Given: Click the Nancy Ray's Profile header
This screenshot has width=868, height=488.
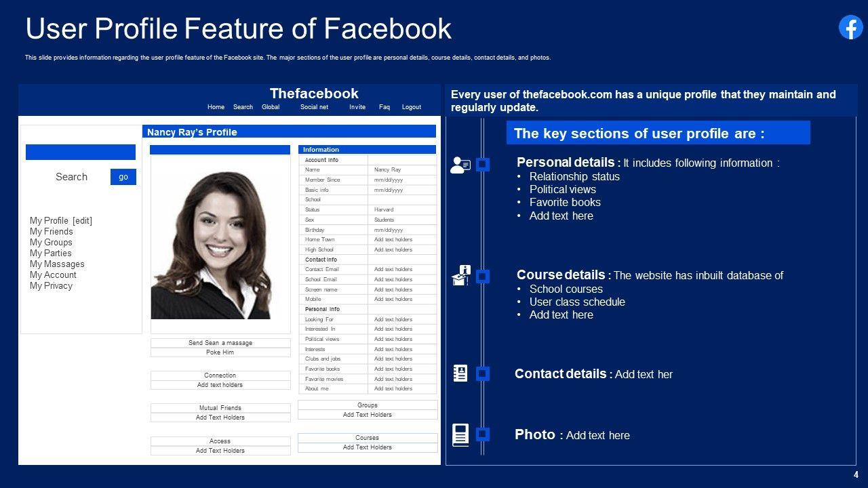Looking at the screenshot, I should click(x=289, y=132).
